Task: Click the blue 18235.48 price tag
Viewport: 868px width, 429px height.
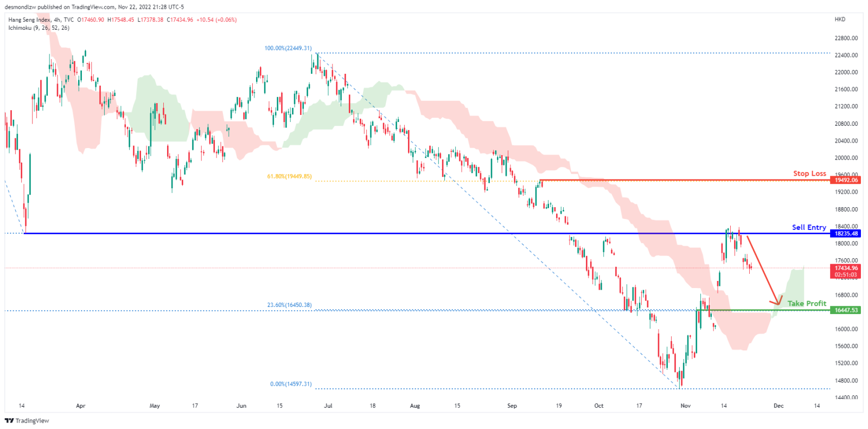Action: [846, 234]
